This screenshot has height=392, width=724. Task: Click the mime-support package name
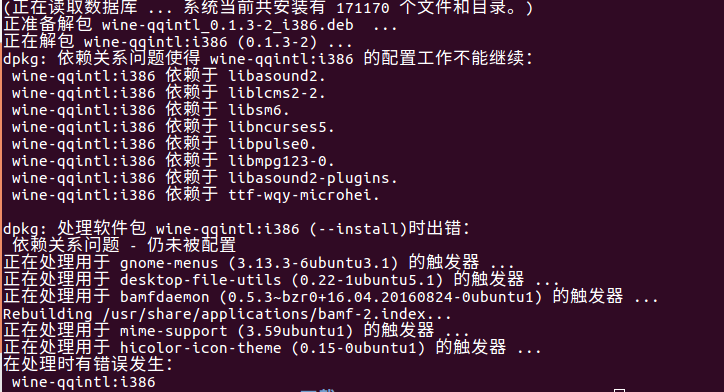tap(174, 331)
